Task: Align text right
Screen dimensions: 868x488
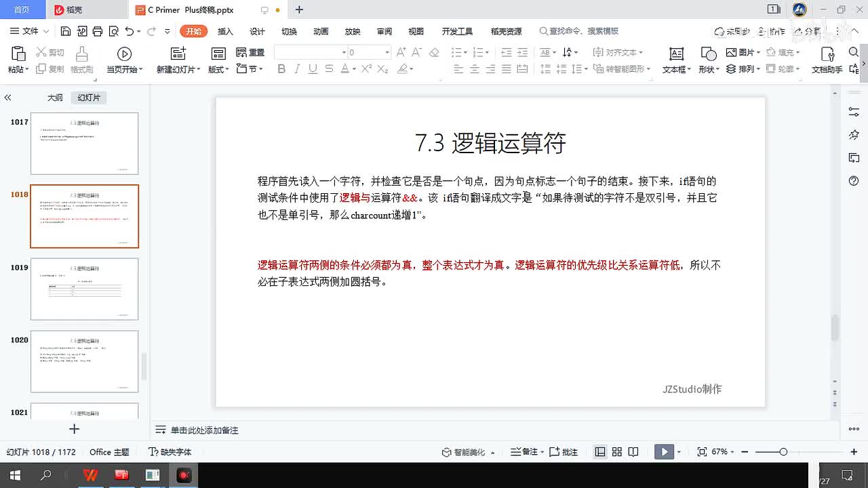Action: [490, 69]
